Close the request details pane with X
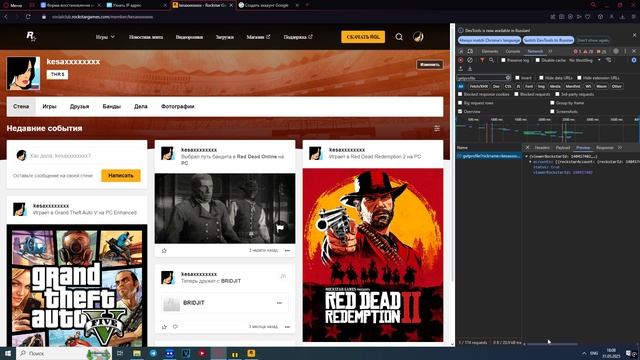 [527, 147]
